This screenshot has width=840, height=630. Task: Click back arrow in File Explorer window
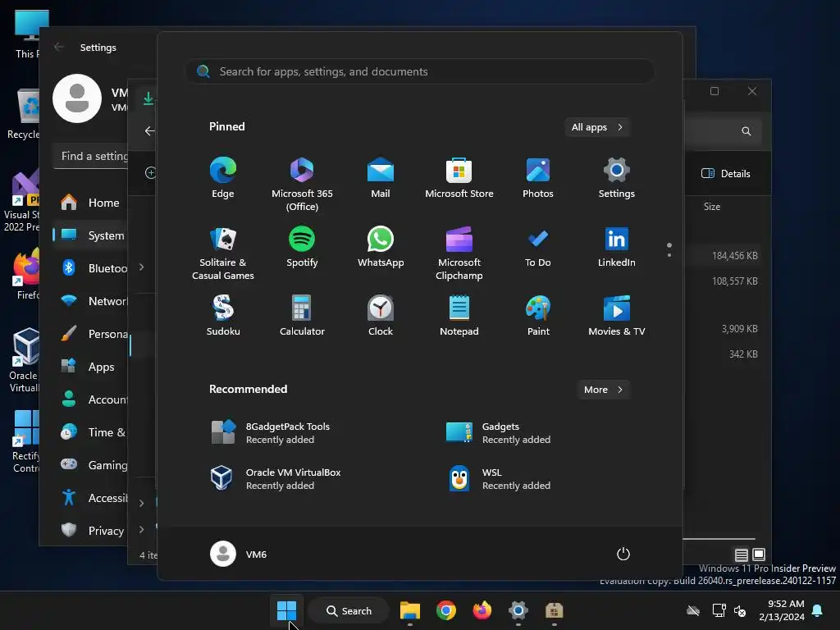(x=149, y=130)
